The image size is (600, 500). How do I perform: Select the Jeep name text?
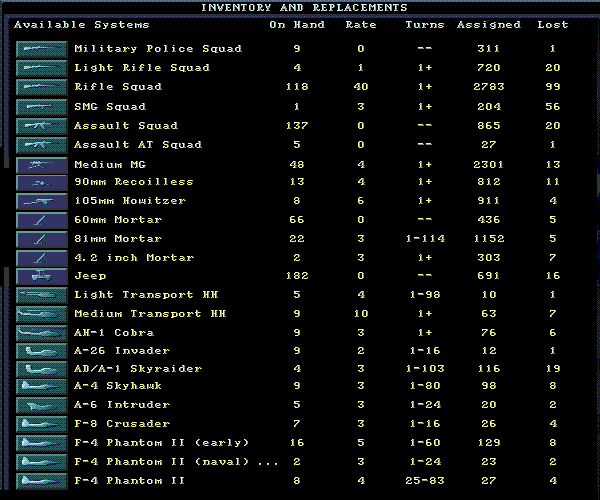[90, 276]
